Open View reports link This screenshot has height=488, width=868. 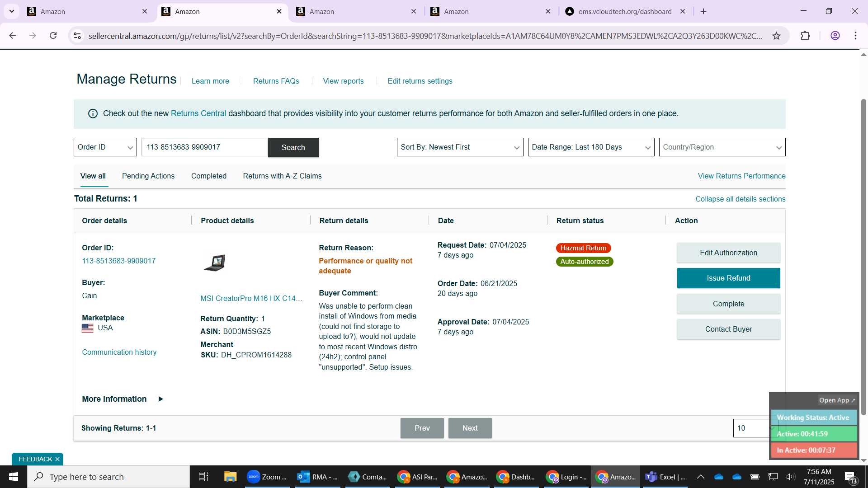click(x=343, y=81)
